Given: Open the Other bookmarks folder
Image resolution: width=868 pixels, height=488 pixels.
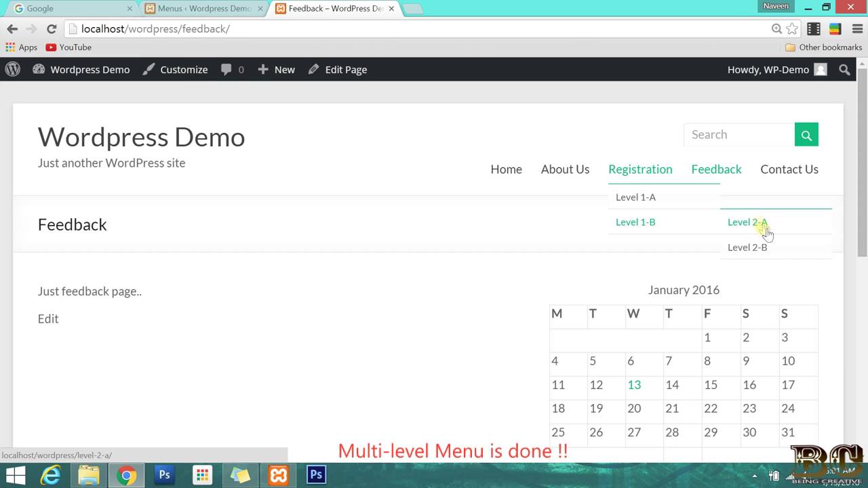Looking at the screenshot, I should 823,47.
